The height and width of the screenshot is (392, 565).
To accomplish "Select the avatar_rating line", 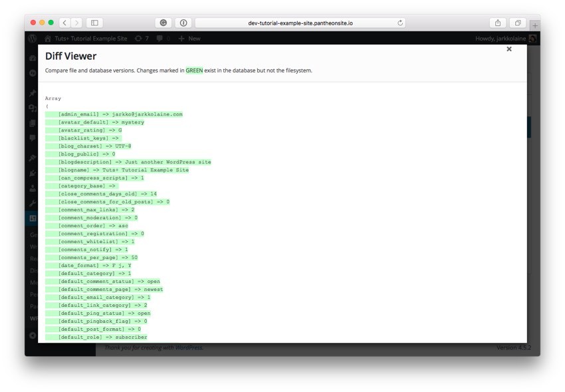I will click(x=84, y=130).
